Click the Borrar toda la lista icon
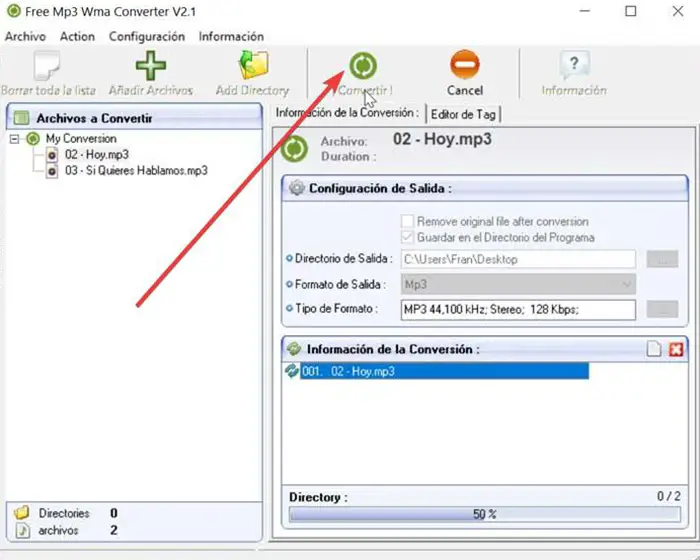The image size is (700, 560). tap(46, 65)
